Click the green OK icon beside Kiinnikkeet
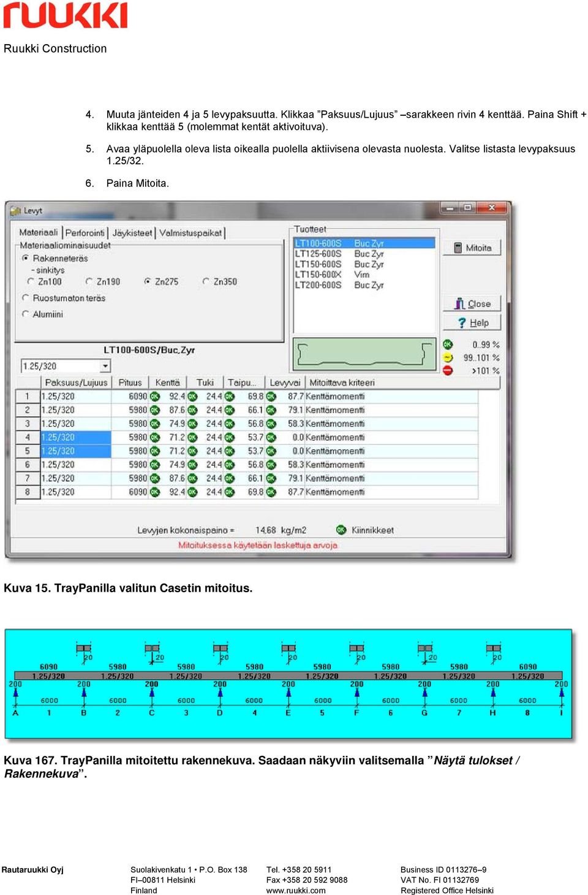 click(341, 530)
